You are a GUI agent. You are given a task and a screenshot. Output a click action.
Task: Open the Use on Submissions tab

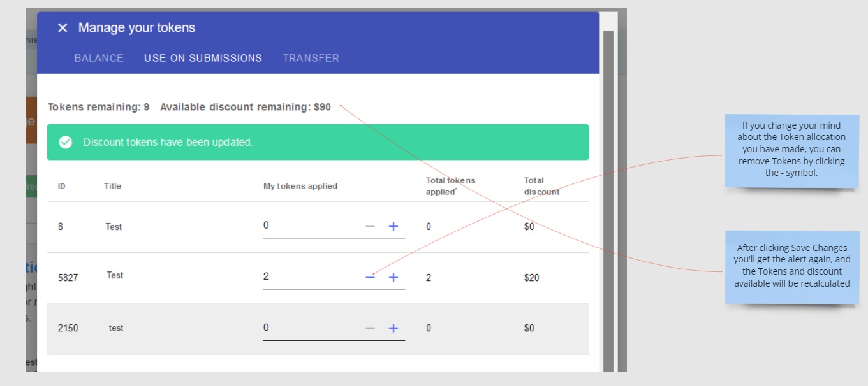(203, 58)
